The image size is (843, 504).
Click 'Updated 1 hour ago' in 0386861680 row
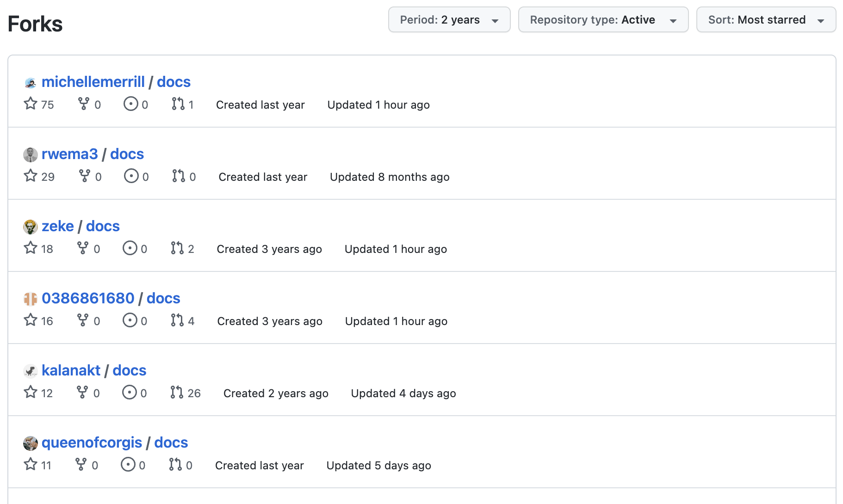[396, 321]
